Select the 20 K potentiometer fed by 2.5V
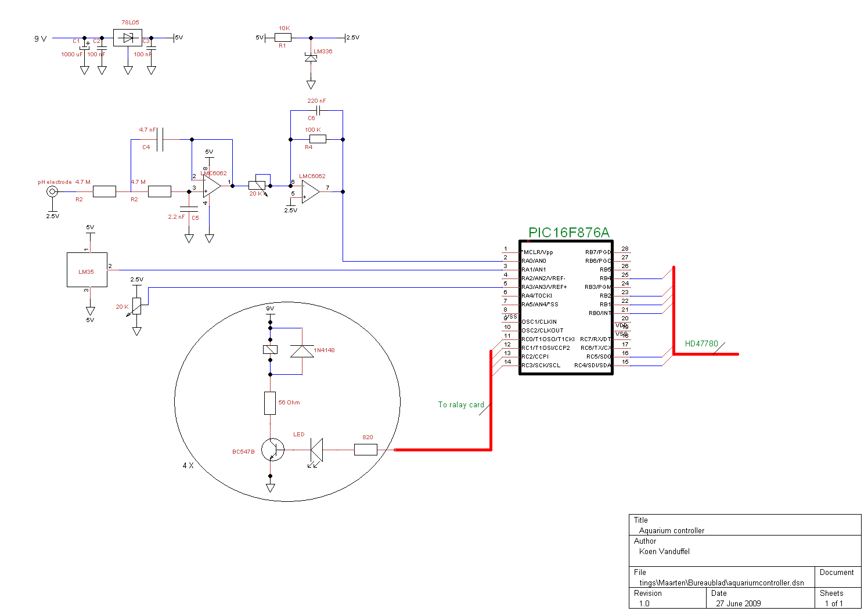 tap(137, 306)
